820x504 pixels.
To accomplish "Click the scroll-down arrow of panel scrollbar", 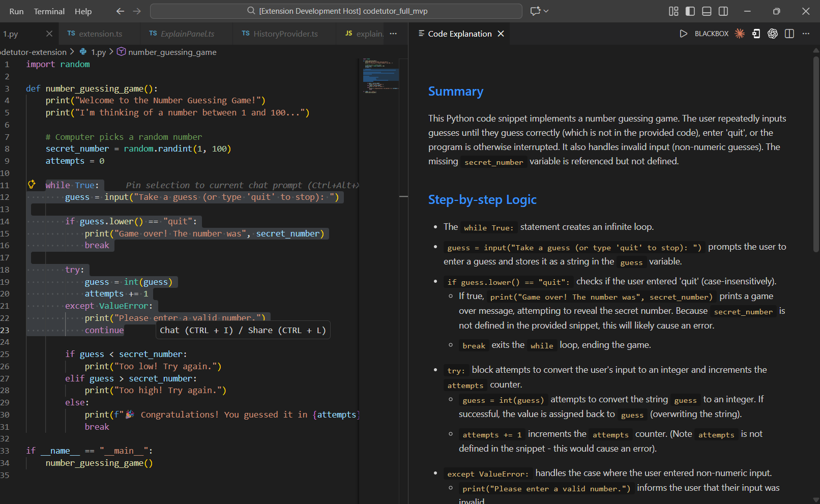I will [x=816, y=500].
